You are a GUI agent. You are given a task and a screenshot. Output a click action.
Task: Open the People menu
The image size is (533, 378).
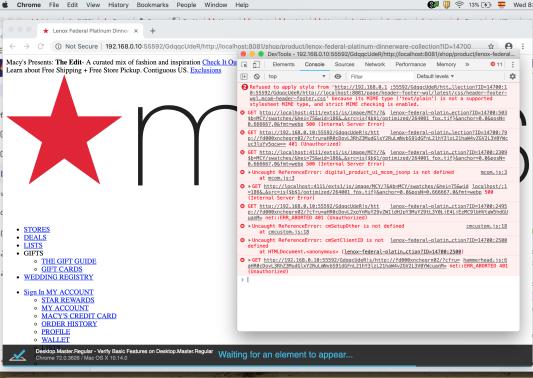186,5
